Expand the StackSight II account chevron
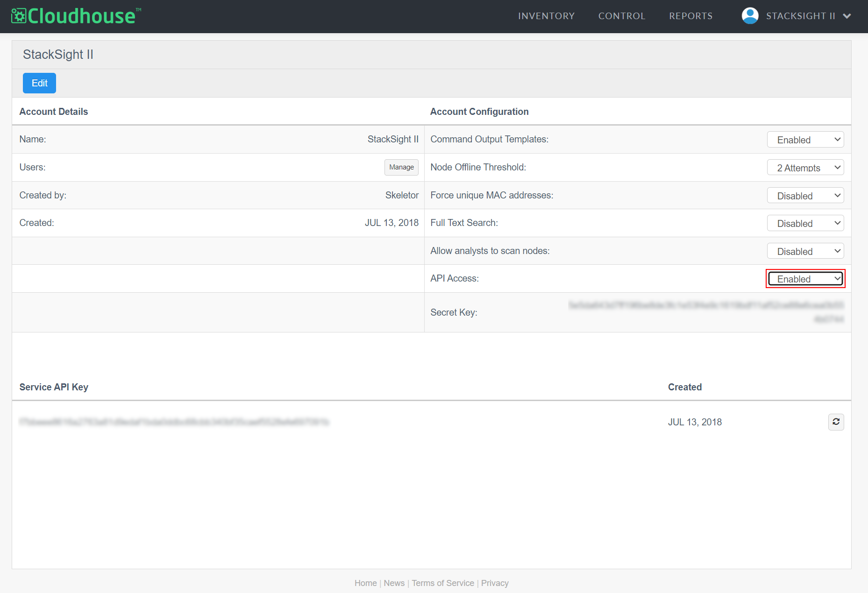 (x=847, y=16)
